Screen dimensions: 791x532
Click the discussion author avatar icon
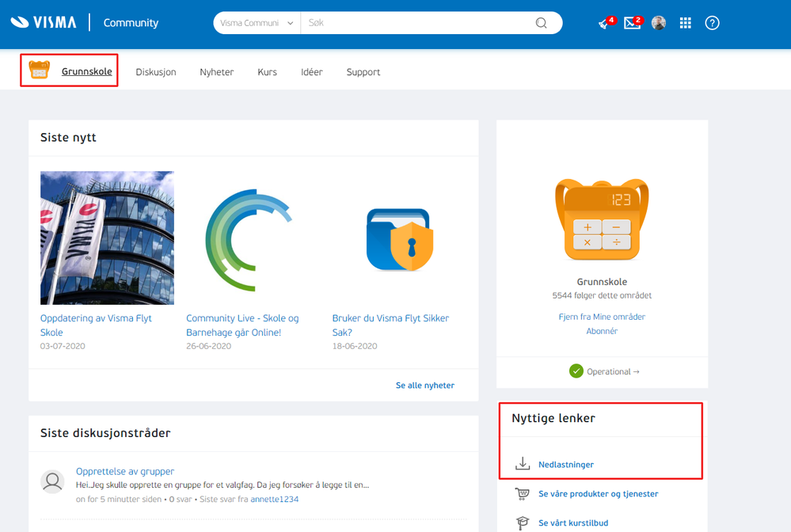coord(52,482)
